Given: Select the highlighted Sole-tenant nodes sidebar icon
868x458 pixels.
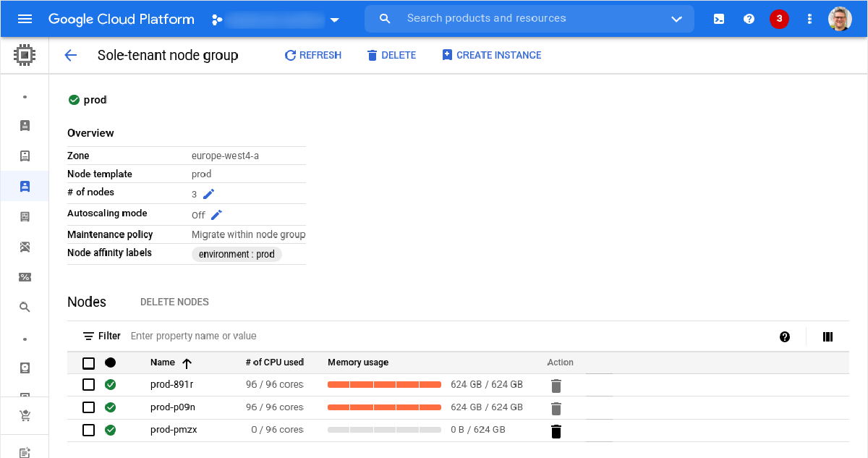Looking at the screenshot, I should click(x=25, y=186).
